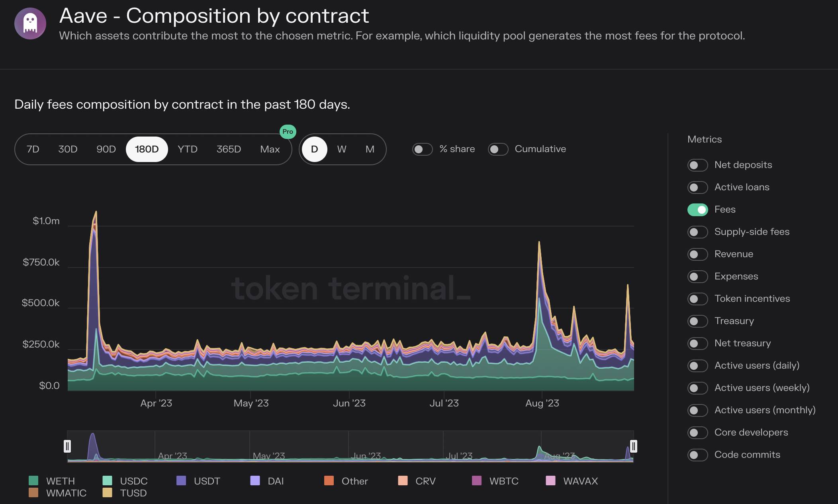This screenshot has height=504, width=838.
Task: Toggle the Expenses metric
Action: click(697, 277)
